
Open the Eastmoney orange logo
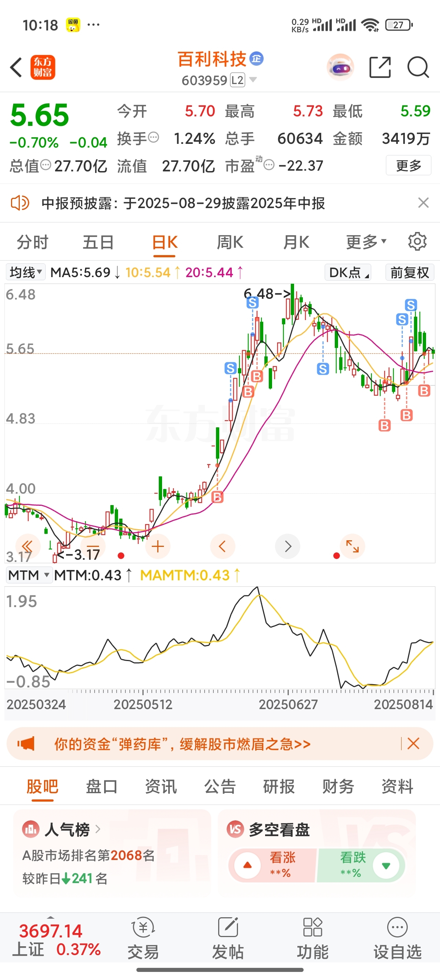[x=43, y=67]
